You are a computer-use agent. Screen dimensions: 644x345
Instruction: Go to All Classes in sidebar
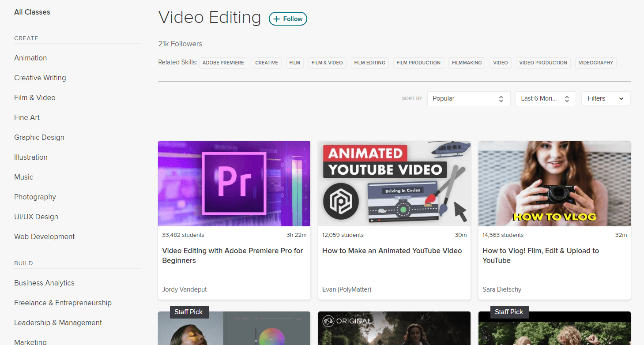tap(32, 12)
